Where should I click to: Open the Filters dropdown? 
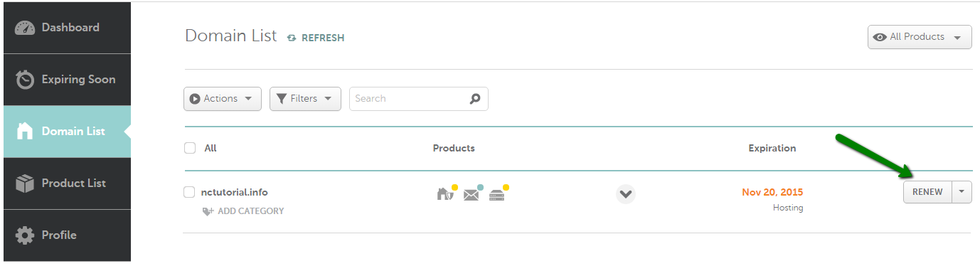[x=305, y=99]
